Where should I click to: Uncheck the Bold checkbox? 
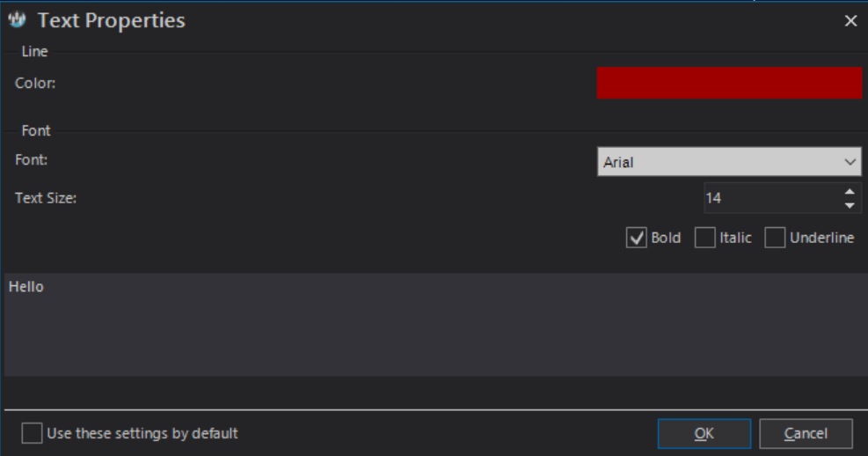636,238
